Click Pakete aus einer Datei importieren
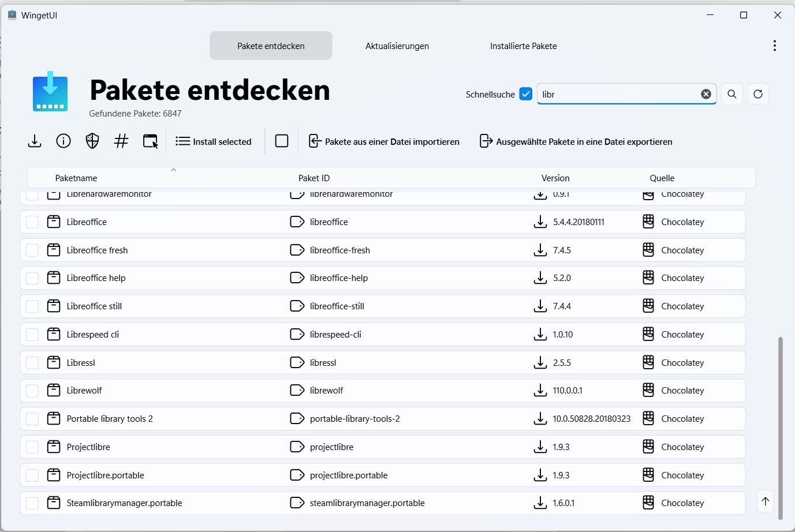Viewport: 795px width, 532px height. point(385,141)
